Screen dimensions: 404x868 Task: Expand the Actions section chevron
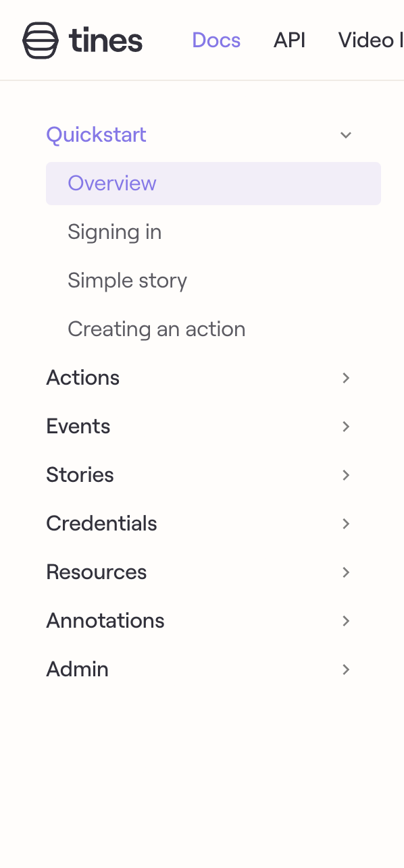(346, 378)
